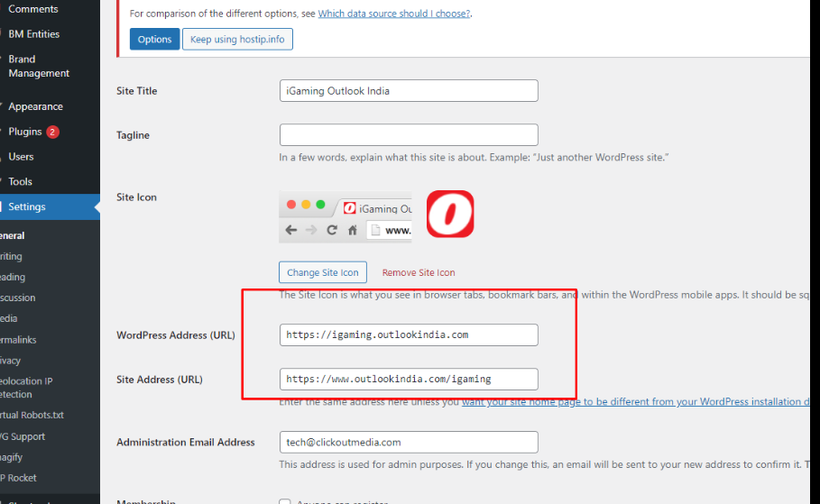820x504 pixels.
Task: Focus the Tagline input field
Action: (x=409, y=135)
